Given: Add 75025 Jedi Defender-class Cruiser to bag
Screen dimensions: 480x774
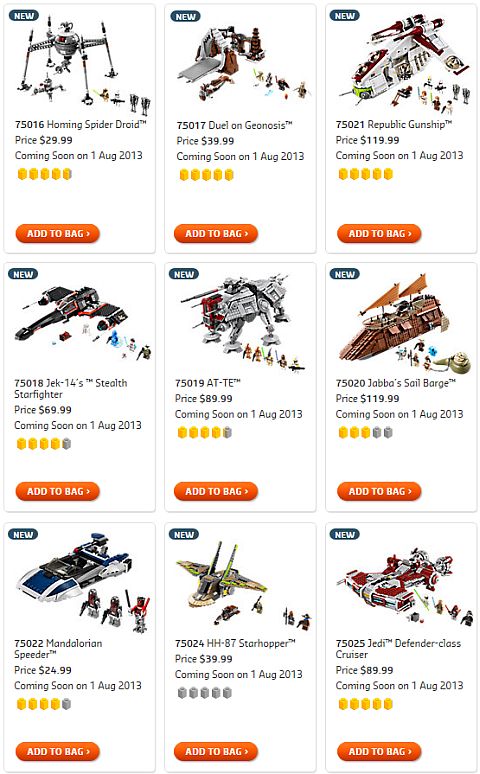Looking at the screenshot, I should pos(379,751).
